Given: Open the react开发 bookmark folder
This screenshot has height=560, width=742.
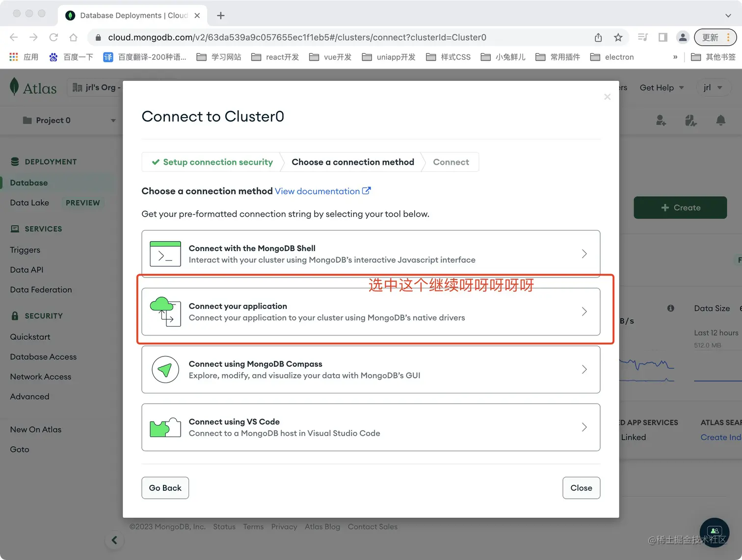Looking at the screenshot, I should (275, 57).
